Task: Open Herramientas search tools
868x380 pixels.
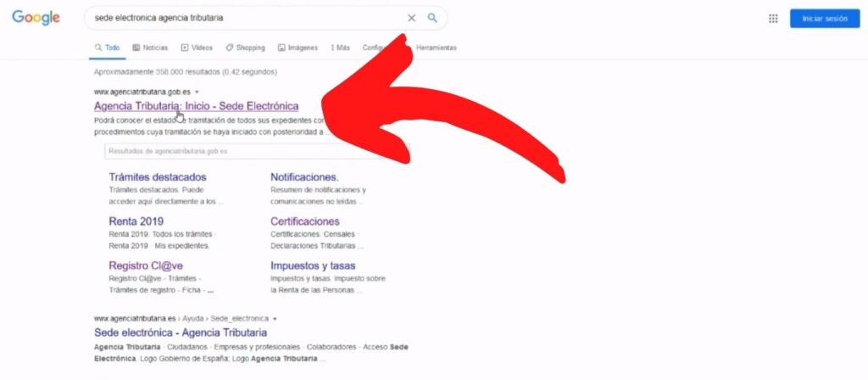Action: pos(437,47)
